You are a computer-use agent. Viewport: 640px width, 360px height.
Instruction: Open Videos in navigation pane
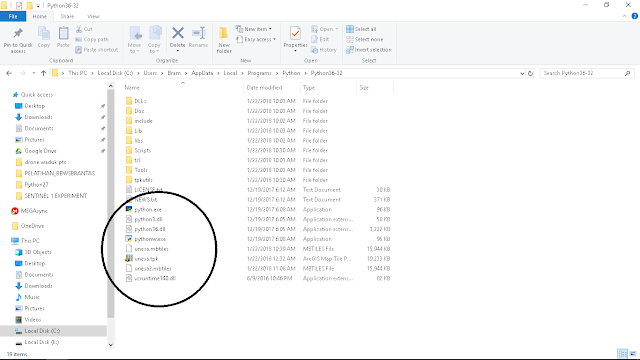pyautogui.click(x=33, y=320)
